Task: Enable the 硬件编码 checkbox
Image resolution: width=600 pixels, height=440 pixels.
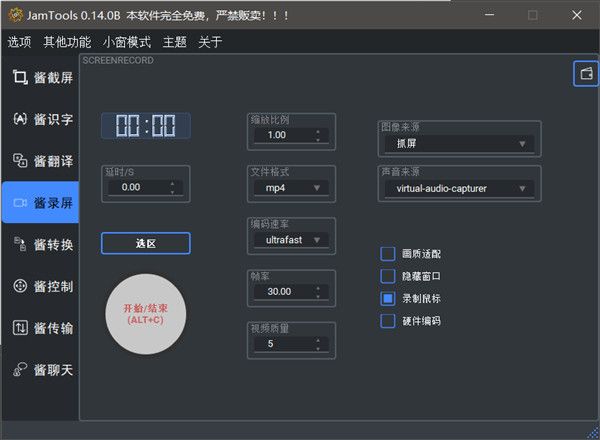Action: tap(388, 321)
